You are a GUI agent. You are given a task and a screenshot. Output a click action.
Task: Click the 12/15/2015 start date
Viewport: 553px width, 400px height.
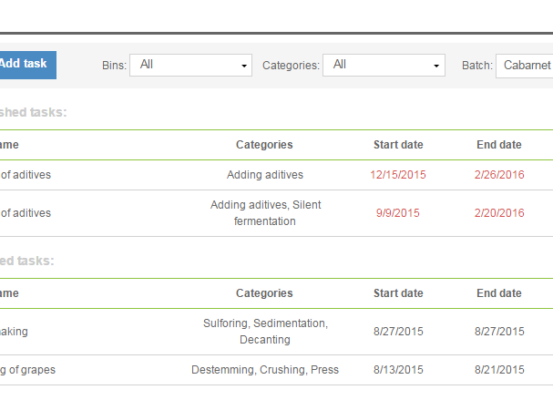[398, 175]
